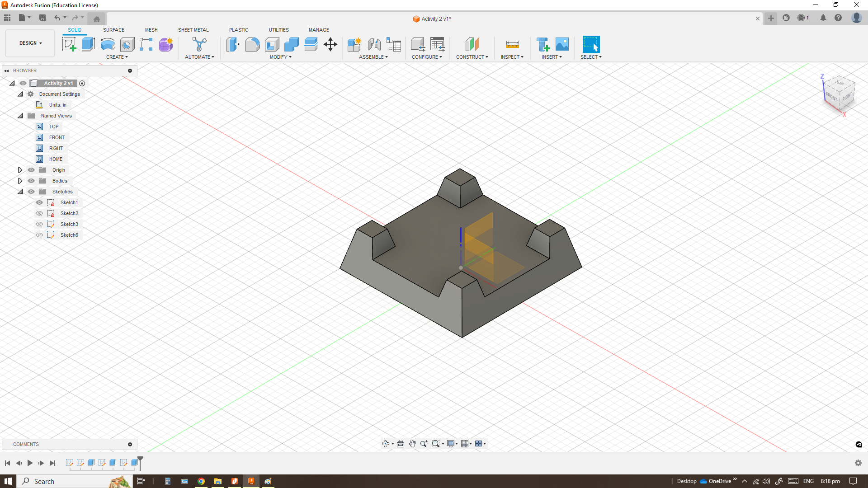This screenshot has height=488, width=868.
Task: Switch to the SURFACE tab
Action: (113, 30)
